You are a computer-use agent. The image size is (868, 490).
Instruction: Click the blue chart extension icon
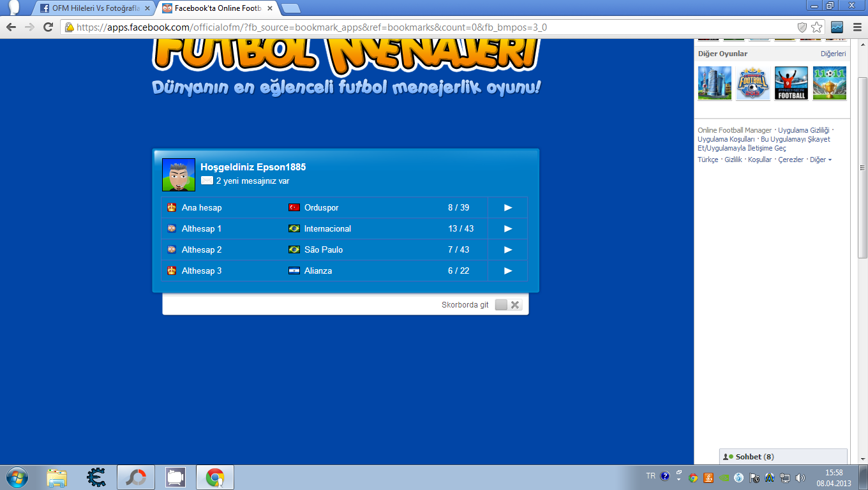pyautogui.click(x=837, y=27)
